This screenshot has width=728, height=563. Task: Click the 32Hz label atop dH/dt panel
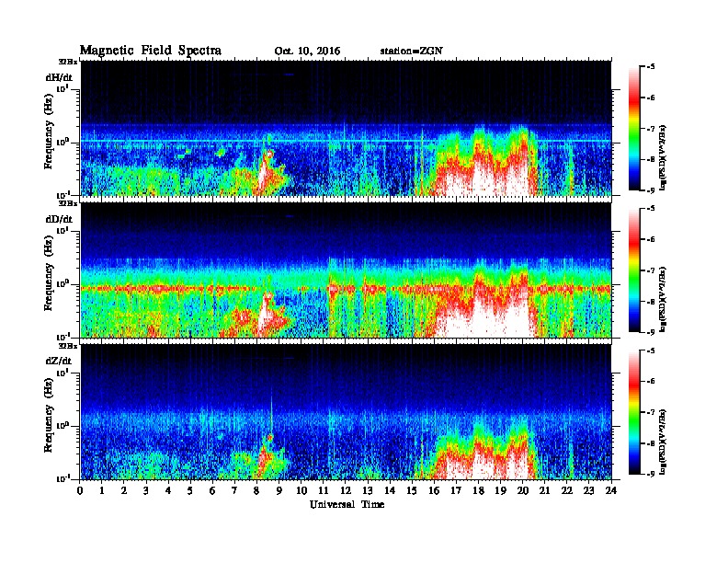coord(68,62)
